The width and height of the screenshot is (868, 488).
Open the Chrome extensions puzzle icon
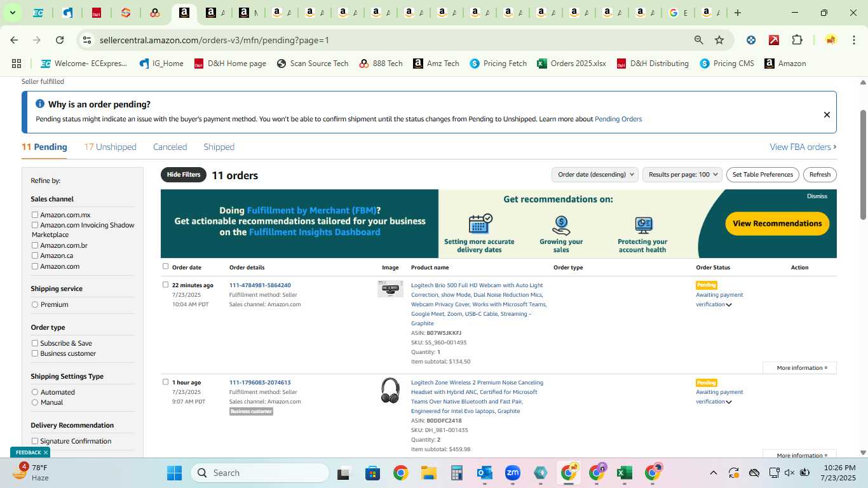pyautogui.click(x=797, y=40)
